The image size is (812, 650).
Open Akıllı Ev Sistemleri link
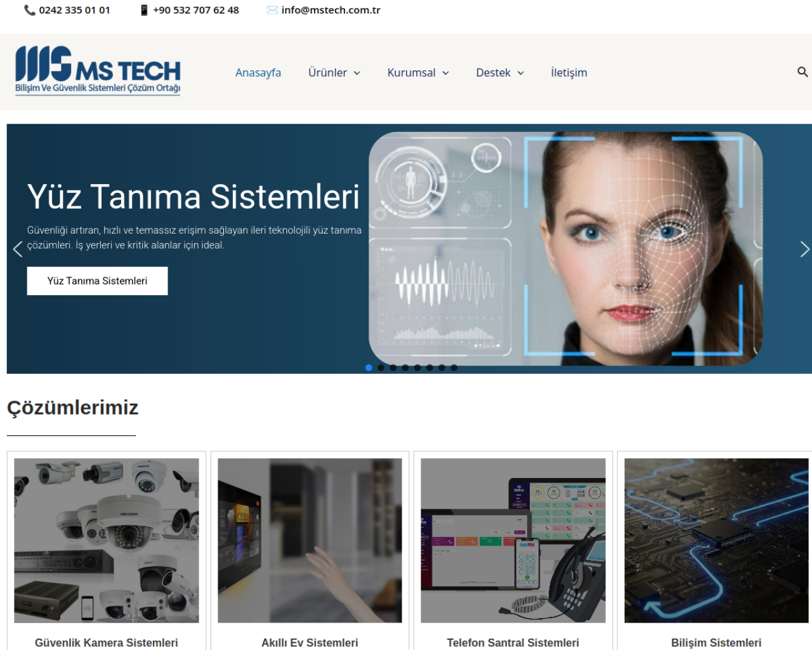tap(310, 642)
